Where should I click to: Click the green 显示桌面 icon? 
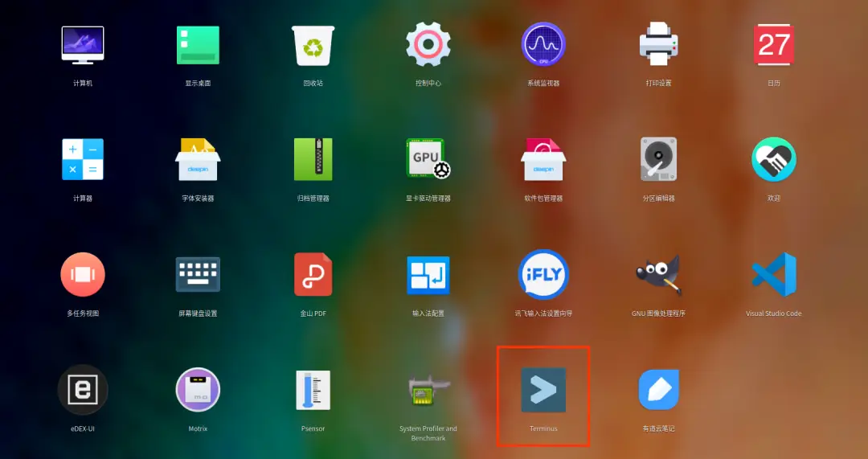pos(199,45)
